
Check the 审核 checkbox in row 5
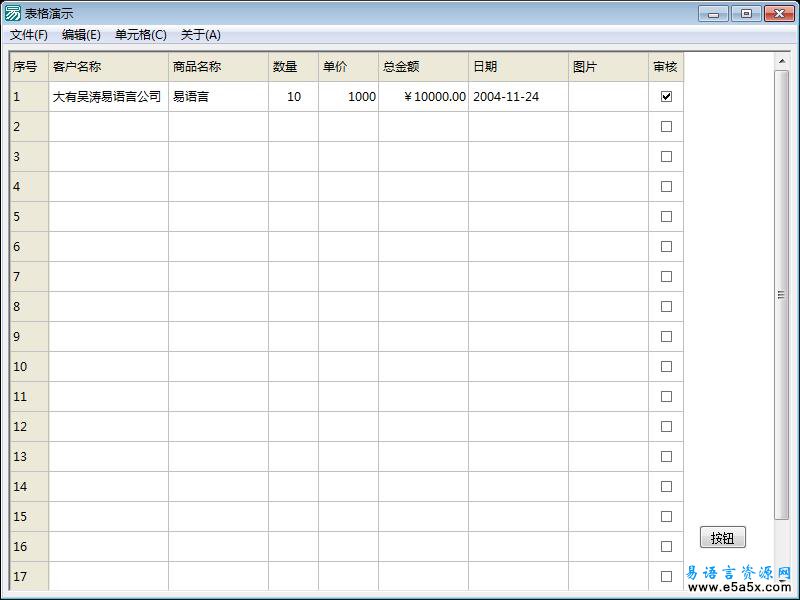(666, 216)
